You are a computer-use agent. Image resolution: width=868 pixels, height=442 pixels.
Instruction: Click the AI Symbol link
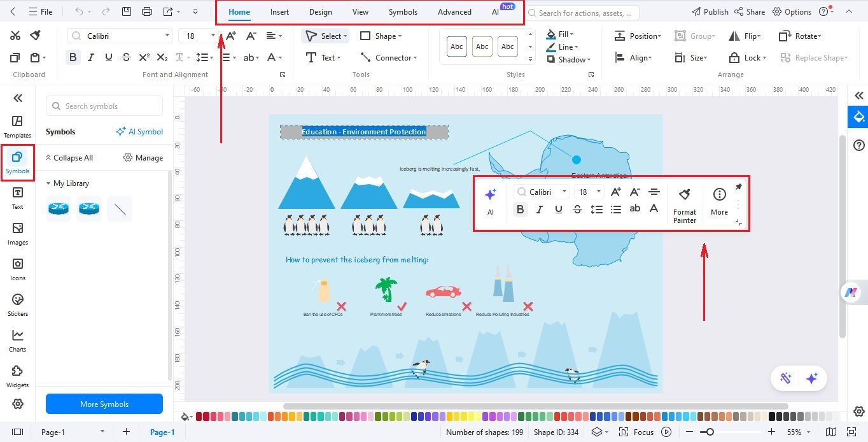139,131
